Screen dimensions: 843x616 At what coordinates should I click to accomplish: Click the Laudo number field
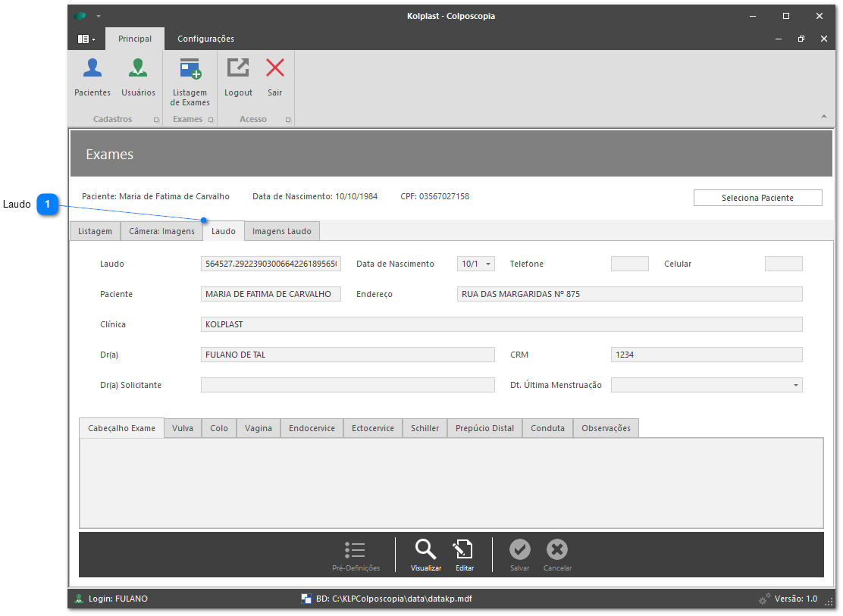(x=271, y=264)
